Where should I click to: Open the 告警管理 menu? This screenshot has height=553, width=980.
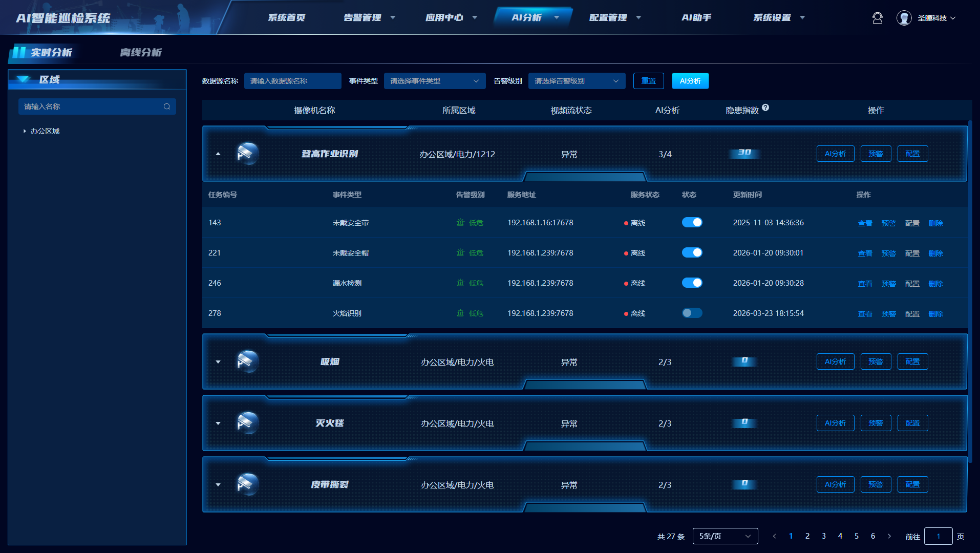point(369,17)
